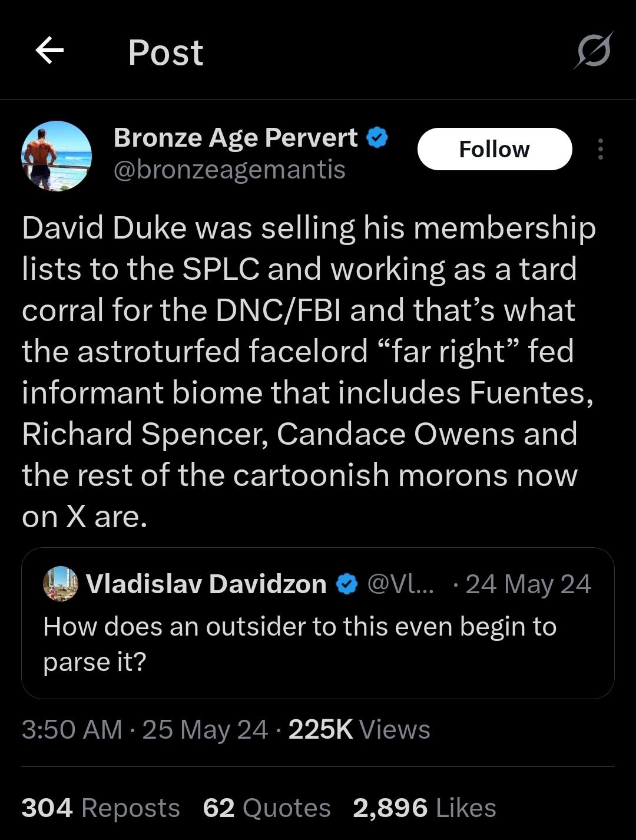Tap the Bronze Age Pervert display name
636x840 pixels.
(x=235, y=138)
